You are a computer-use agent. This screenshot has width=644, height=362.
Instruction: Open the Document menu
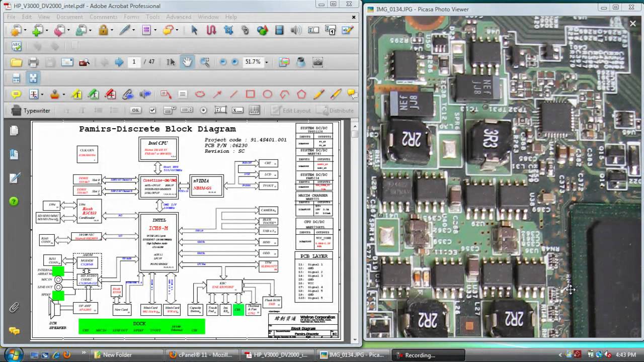(x=69, y=17)
